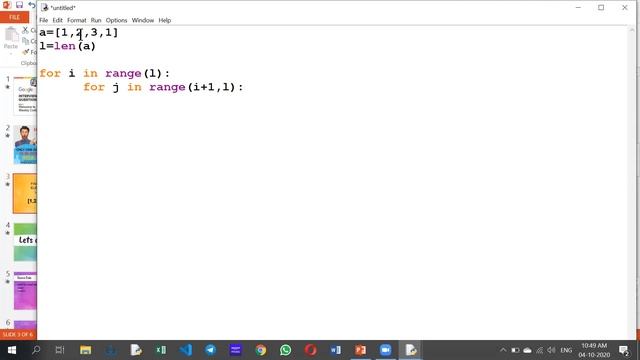Click the first pencil-notepad icon next to Excel
The image size is (640, 360).
tap(136, 350)
